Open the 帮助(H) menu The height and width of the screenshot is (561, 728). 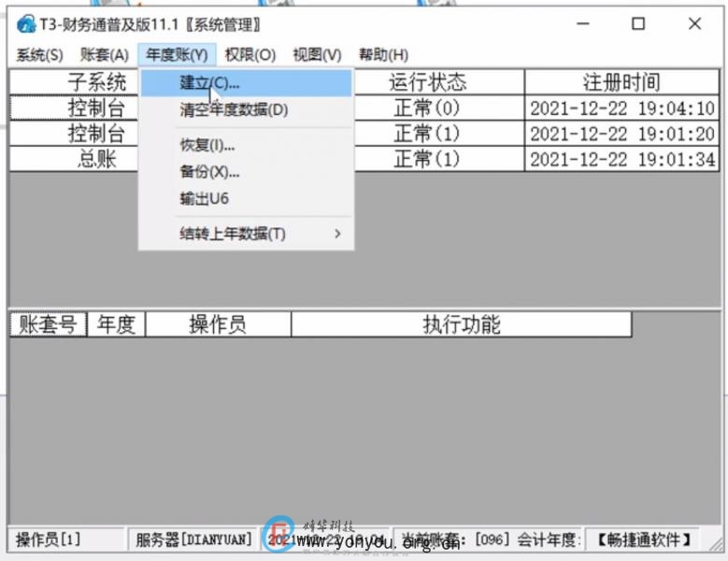(x=383, y=55)
